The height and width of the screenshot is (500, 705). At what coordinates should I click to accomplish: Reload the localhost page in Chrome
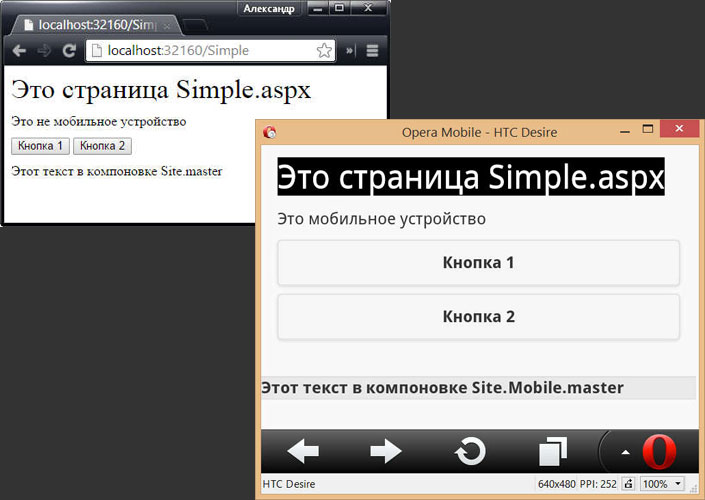[69, 51]
